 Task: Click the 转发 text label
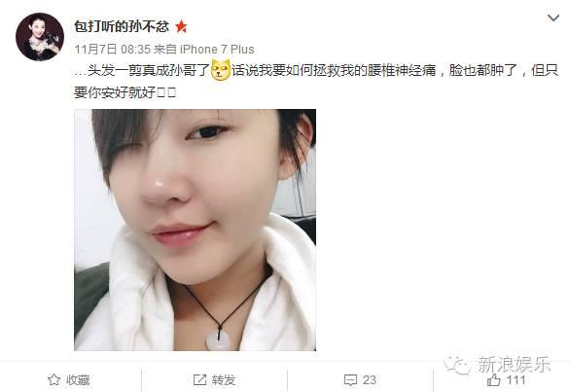224,380
